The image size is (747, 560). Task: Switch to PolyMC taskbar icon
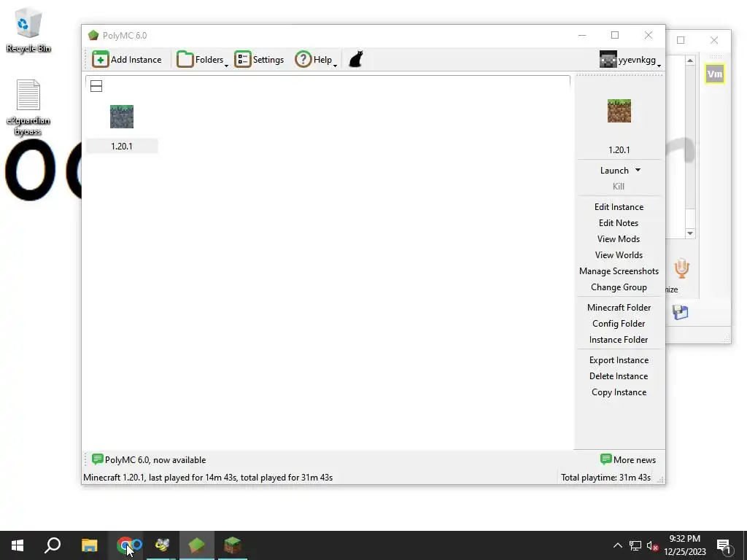tap(197, 545)
